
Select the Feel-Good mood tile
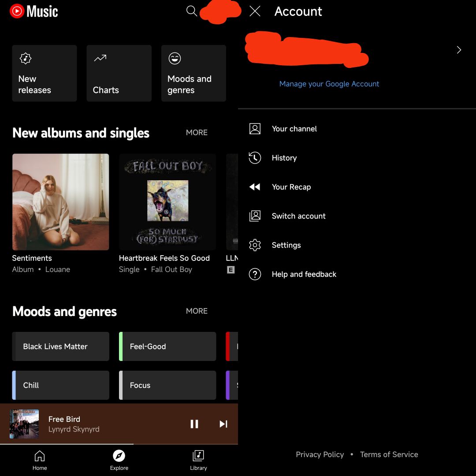167,346
